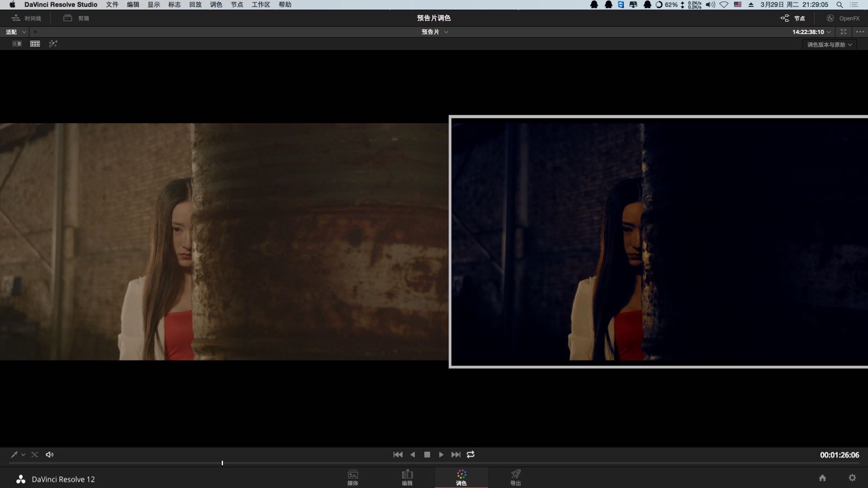868x488 pixels.
Task: Toggle loop playback
Action: pos(470,455)
